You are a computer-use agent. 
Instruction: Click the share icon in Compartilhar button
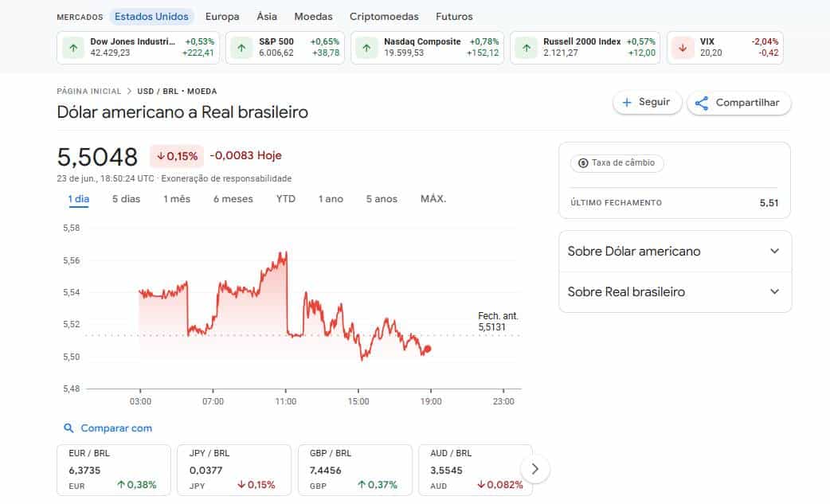click(702, 103)
